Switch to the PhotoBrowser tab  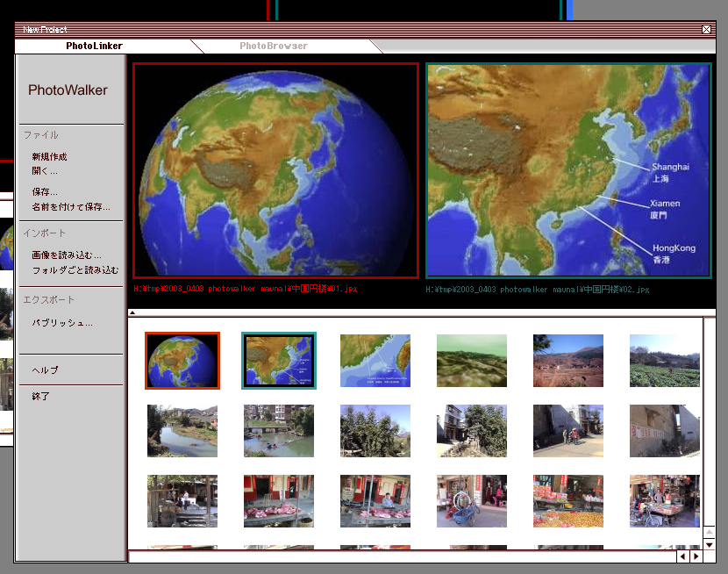274,46
